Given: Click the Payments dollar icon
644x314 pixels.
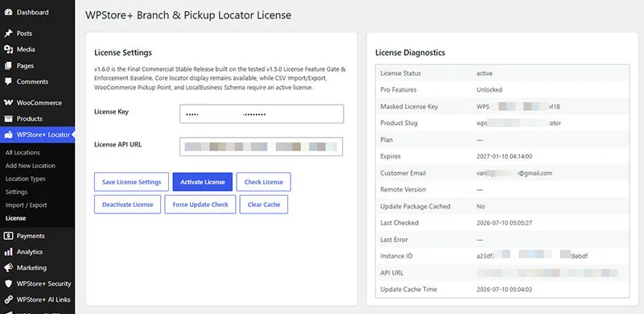Looking at the screenshot, I should coord(8,236).
